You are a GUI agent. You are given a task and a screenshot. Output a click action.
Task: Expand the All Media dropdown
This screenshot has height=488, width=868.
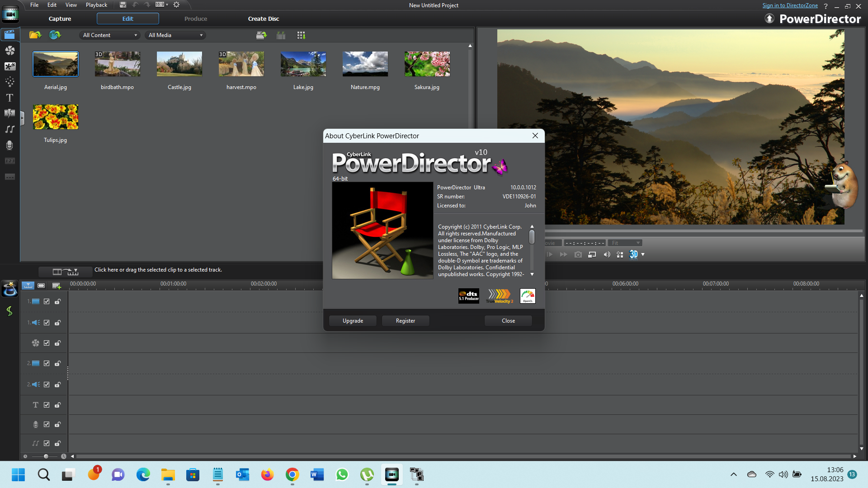click(x=175, y=35)
